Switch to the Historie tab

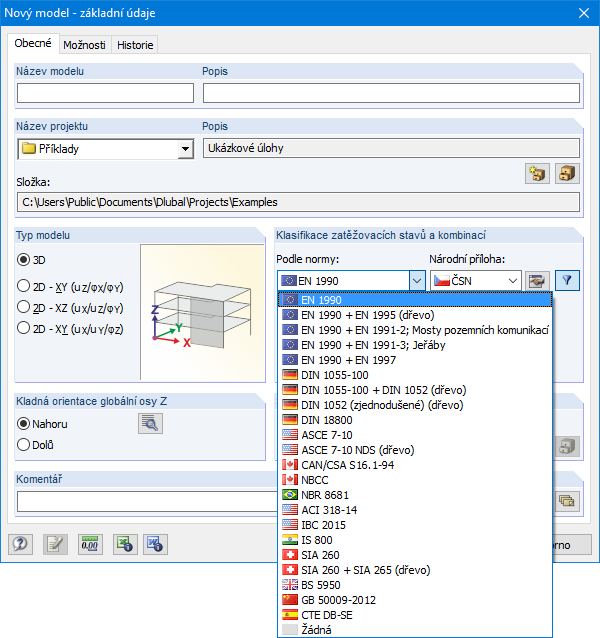tap(135, 45)
